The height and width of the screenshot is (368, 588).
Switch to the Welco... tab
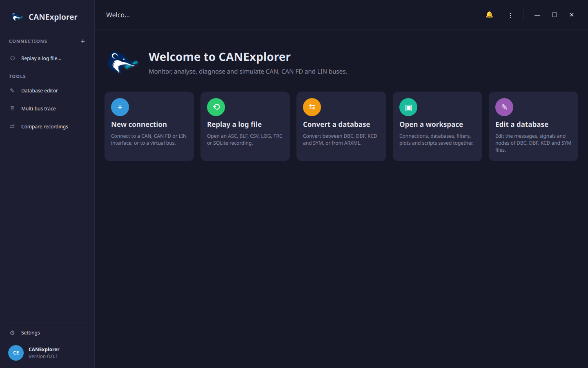(118, 15)
